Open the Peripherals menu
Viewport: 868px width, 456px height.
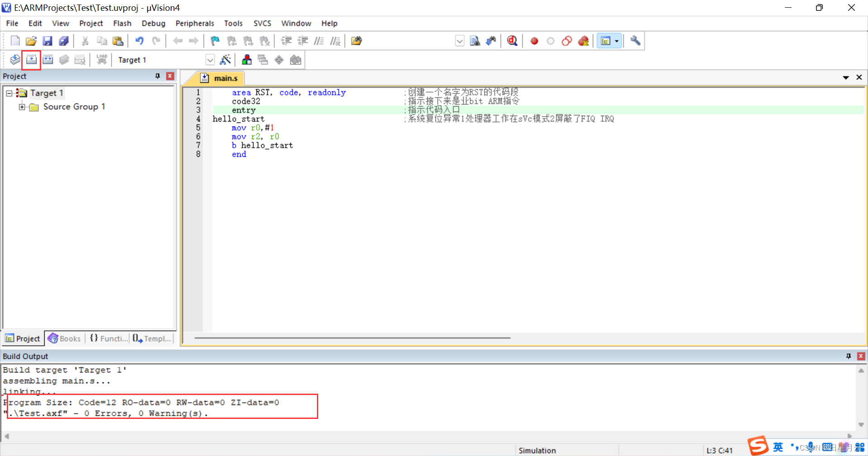click(x=195, y=24)
